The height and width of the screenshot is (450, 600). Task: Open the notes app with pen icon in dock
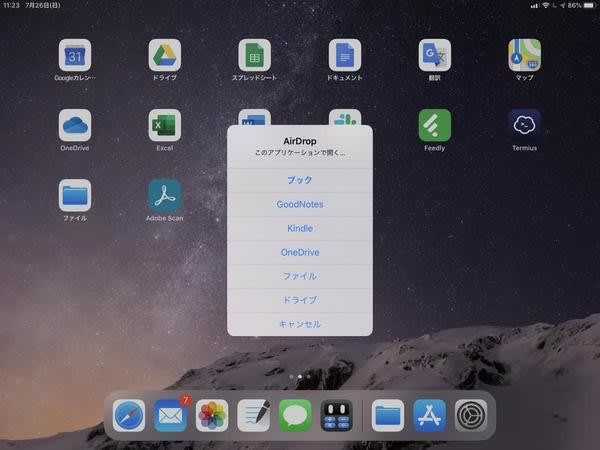(x=253, y=416)
